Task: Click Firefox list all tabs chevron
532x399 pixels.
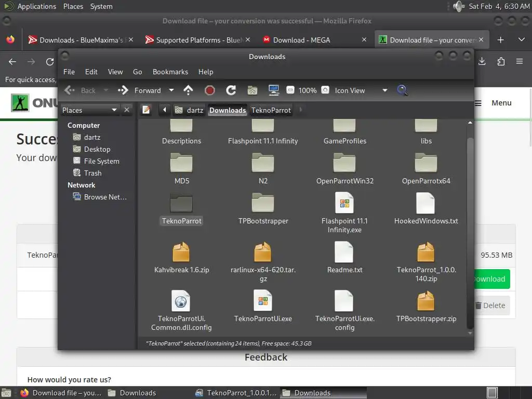Action: [522, 39]
